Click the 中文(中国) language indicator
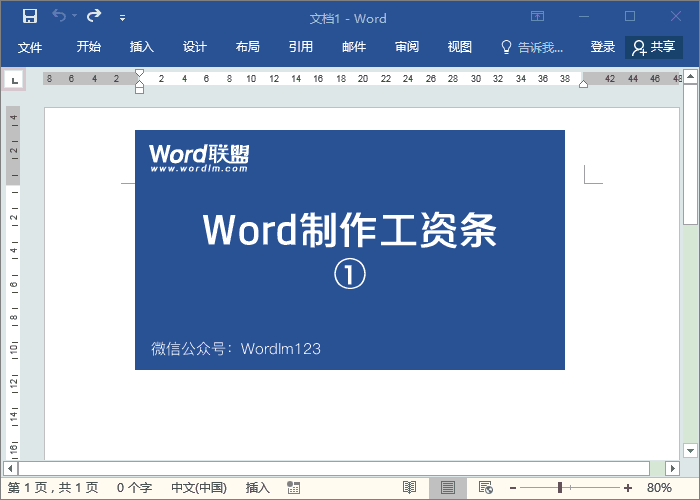700x500 pixels. 199,488
